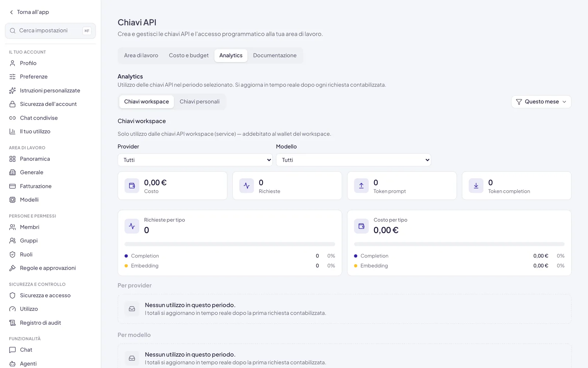Click the Fatturazione card icon
Image resolution: width=588 pixels, height=368 pixels.
coord(12,186)
